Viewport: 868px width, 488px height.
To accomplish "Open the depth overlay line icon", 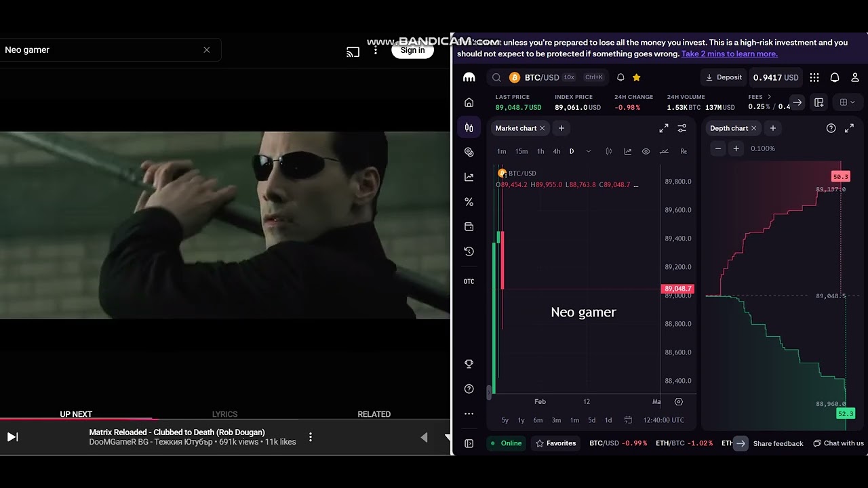I will coord(664,151).
